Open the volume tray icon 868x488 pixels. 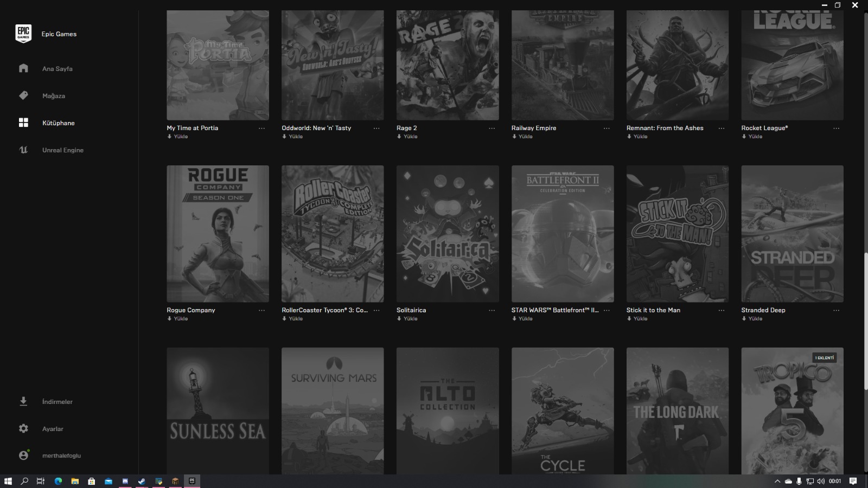821,481
